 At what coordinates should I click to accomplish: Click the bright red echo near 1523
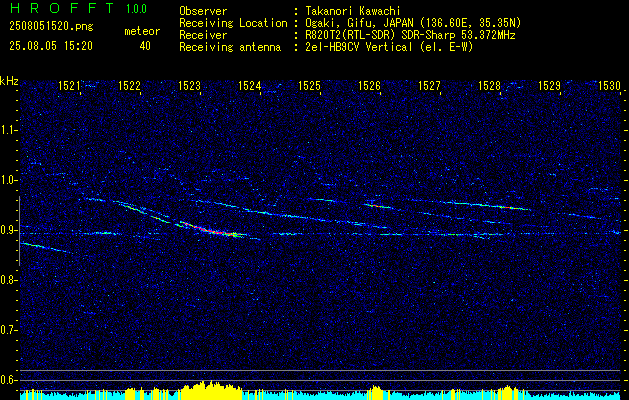click(x=209, y=229)
